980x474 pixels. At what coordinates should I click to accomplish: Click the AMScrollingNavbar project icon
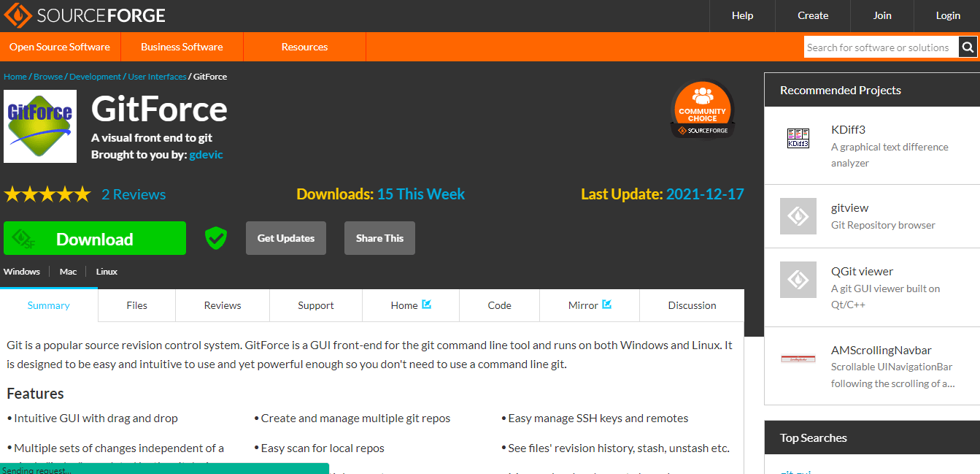pos(798,359)
